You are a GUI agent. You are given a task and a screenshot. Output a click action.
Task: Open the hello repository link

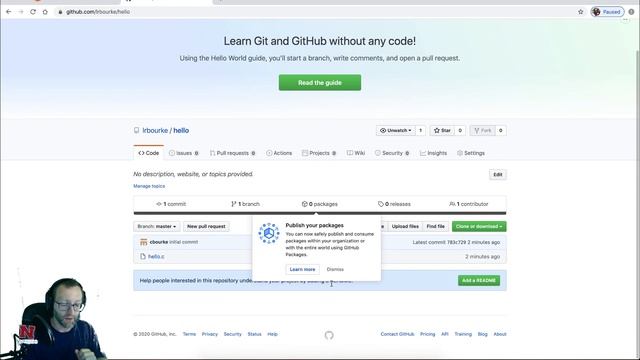(x=181, y=130)
